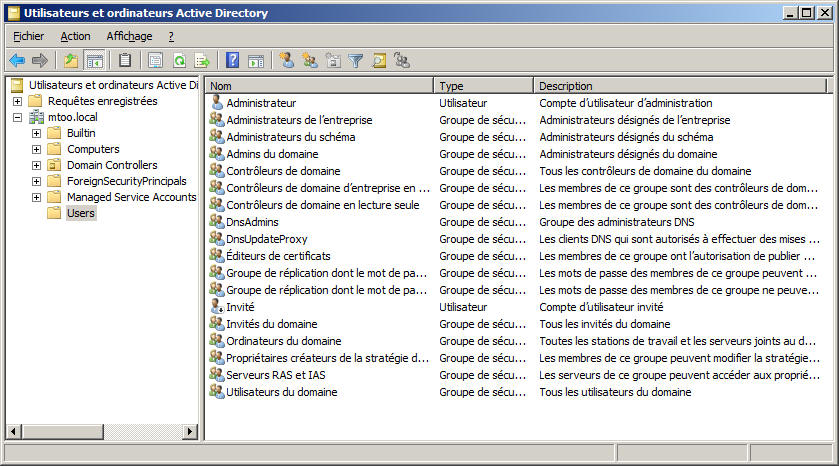This screenshot has width=839, height=466.
Task: Select Propriétaires créateurs de la stratégie row
Action: point(327,358)
